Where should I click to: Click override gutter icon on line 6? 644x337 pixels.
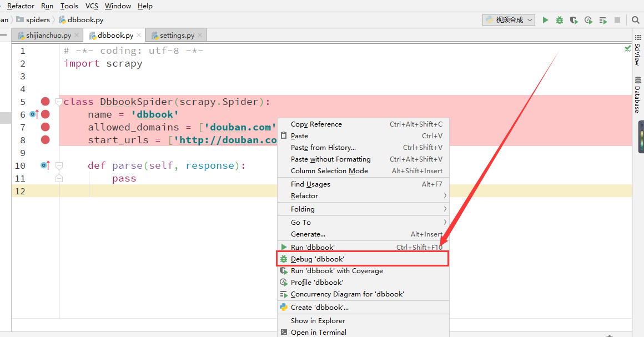[x=34, y=114]
